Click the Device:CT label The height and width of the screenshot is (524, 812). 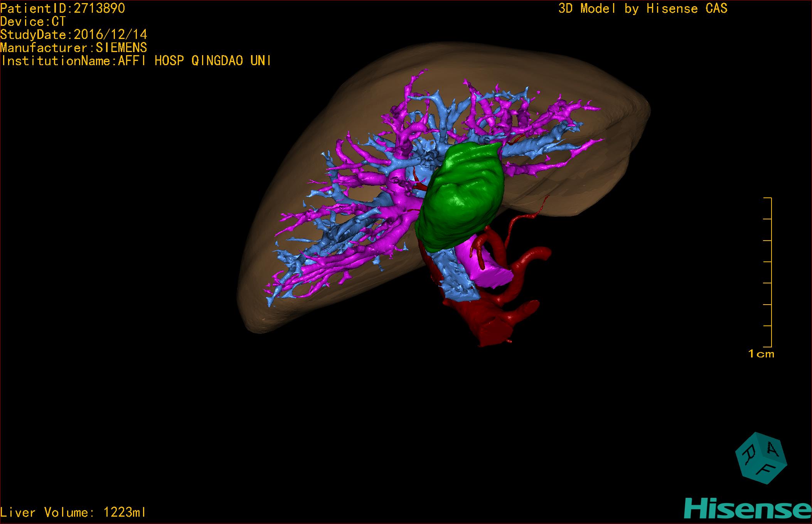pos(33,22)
